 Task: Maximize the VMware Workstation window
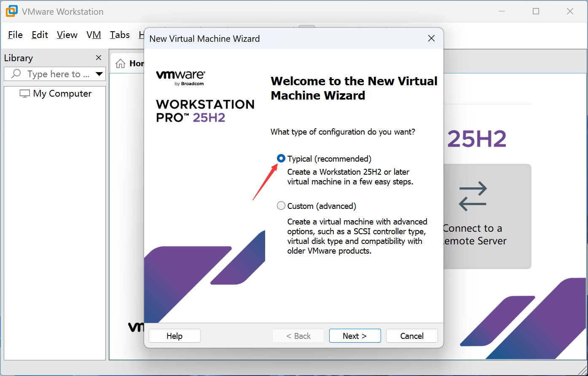pyautogui.click(x=536, y=11)
